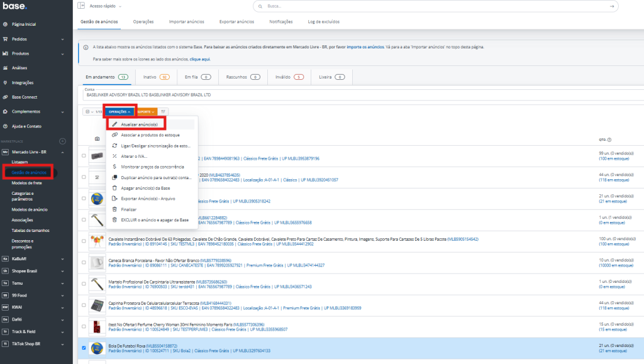Open Tabelas de tamanhos in sidebar

30,231
